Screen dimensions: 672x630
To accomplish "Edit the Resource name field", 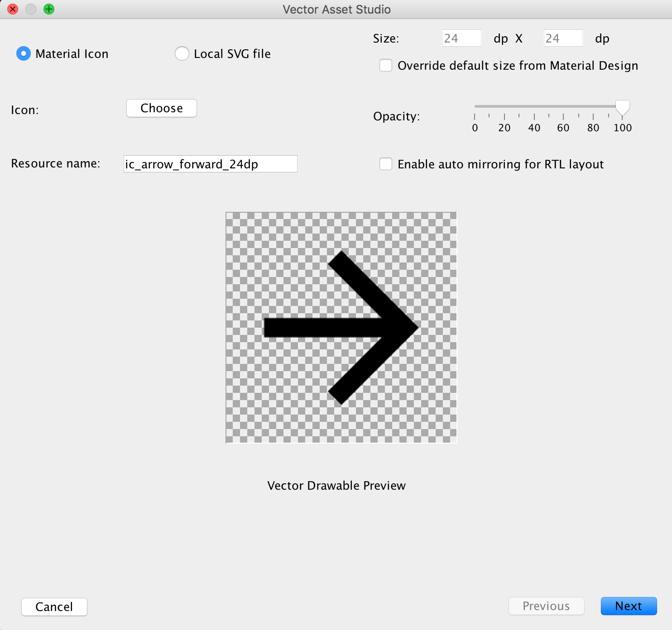I will (210, 164).
